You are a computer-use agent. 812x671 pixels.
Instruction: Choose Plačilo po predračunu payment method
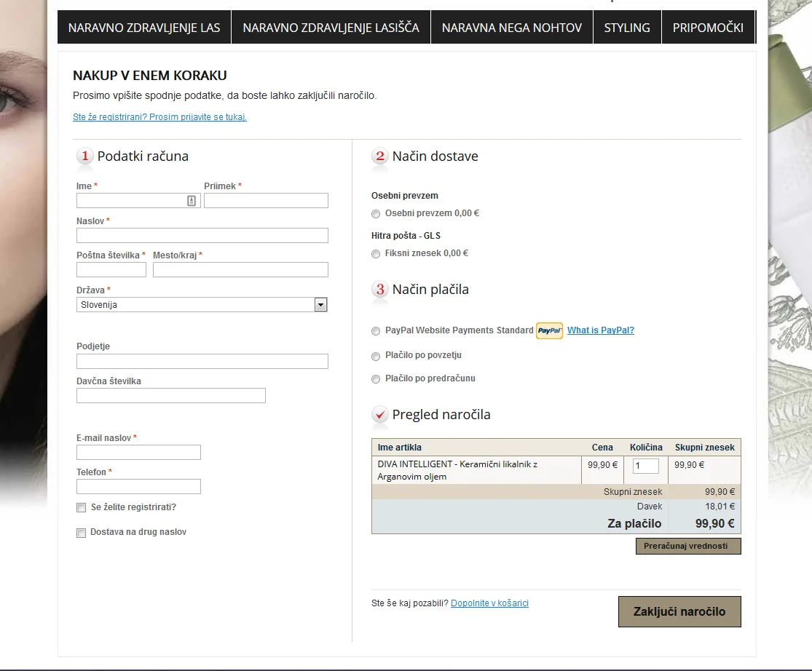pyautogui.click(x=376, y=379)
